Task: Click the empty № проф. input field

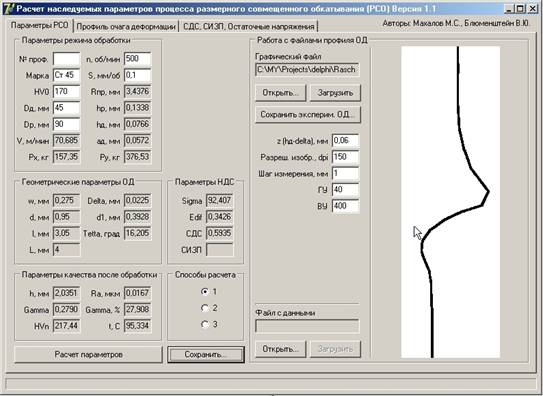Action: point(66,59)
